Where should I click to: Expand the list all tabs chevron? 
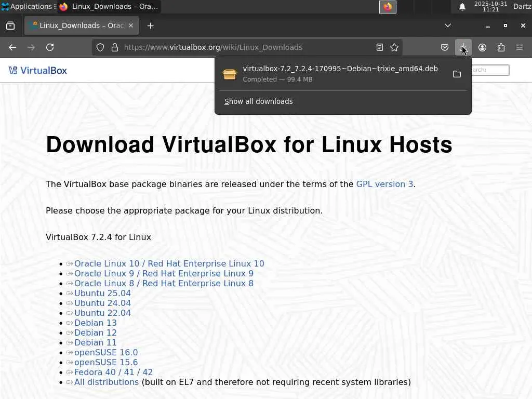pos(448,25)
